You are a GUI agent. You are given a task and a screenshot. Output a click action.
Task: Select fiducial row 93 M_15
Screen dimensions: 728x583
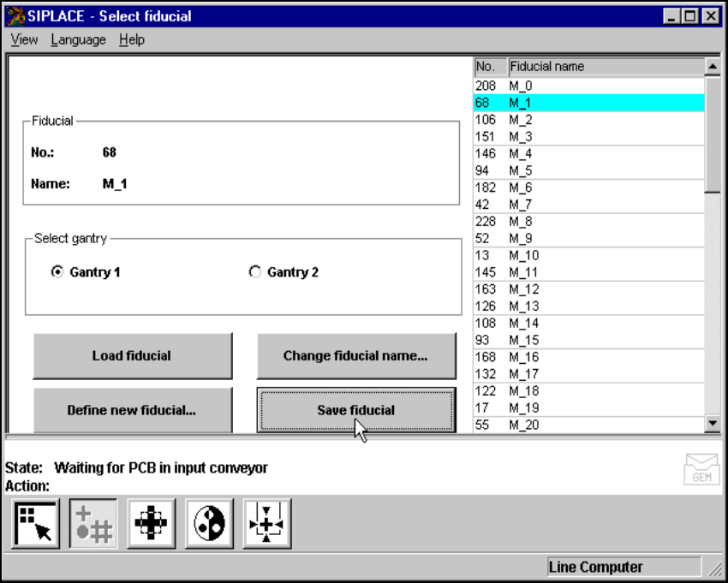click(x=588, y=340)
